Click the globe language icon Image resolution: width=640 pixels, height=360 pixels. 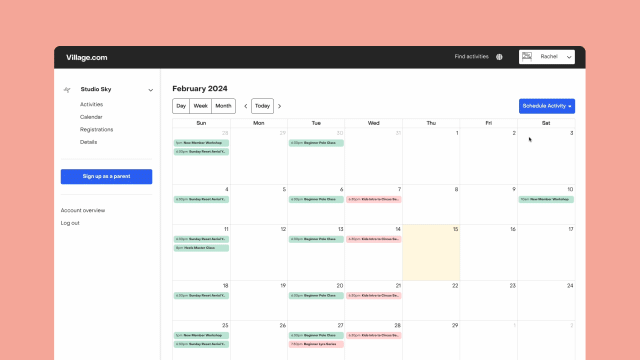499,57
